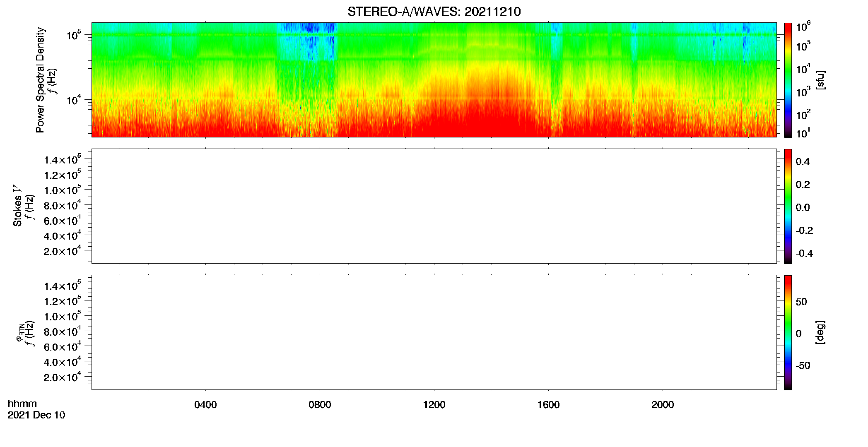The width and height of the screenshot is (868, 447).
Task: Click the empty Stokes V plot panel
Action: (434, 206)
